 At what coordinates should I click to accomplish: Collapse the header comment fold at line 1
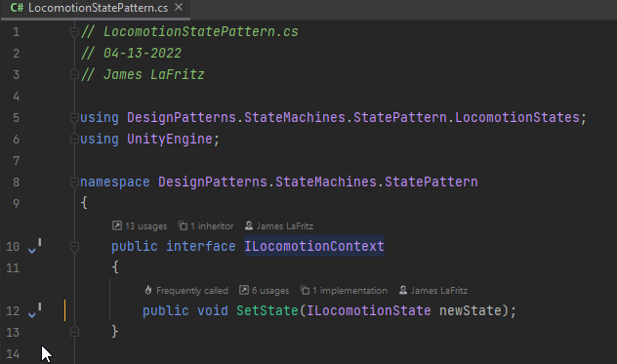74,31
